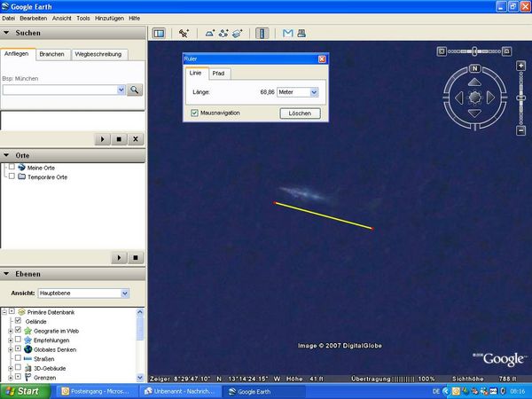Screen dimensions: 532x399
Task: Expand the Globales Denken tree node
Action: click(11, 349)
